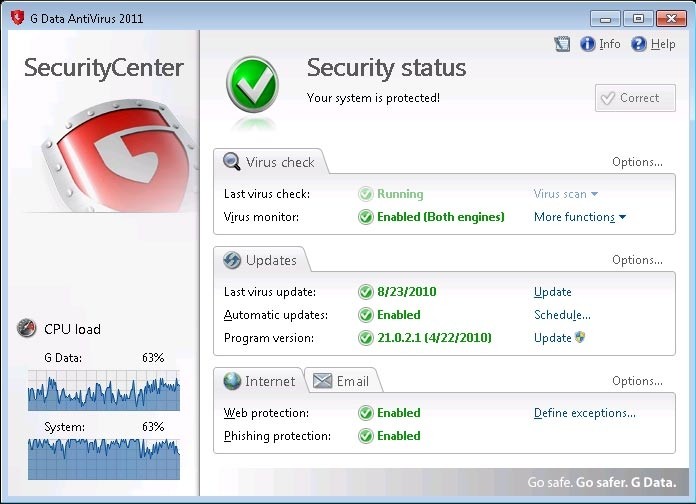Click the UAC shield icon next to Update

tap(580, 337)
